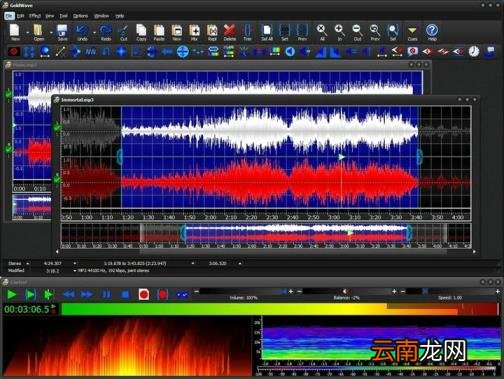Open the dropdown arrow beside Open

point(51,33)
